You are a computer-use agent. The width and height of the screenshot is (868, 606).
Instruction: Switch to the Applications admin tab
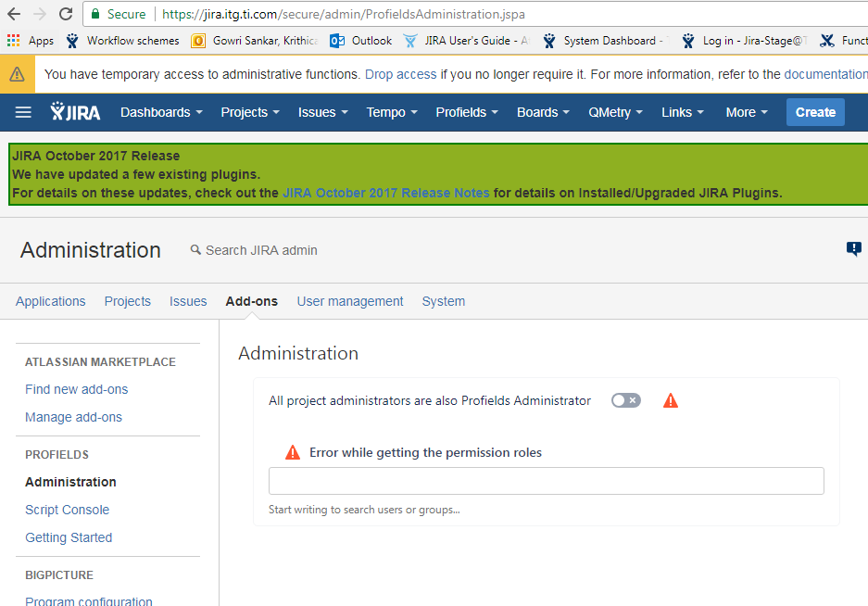pyautogui.click(x=50, y=301)
